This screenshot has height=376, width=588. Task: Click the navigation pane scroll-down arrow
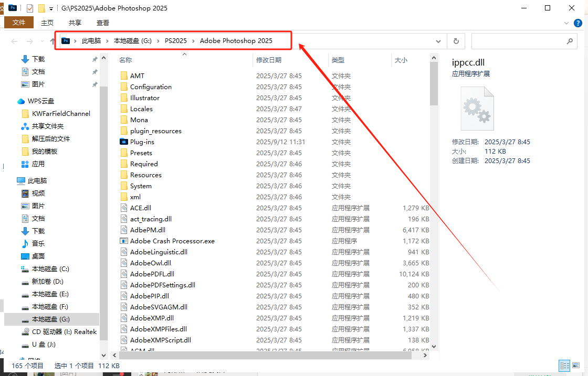click(x=104, y=355)
